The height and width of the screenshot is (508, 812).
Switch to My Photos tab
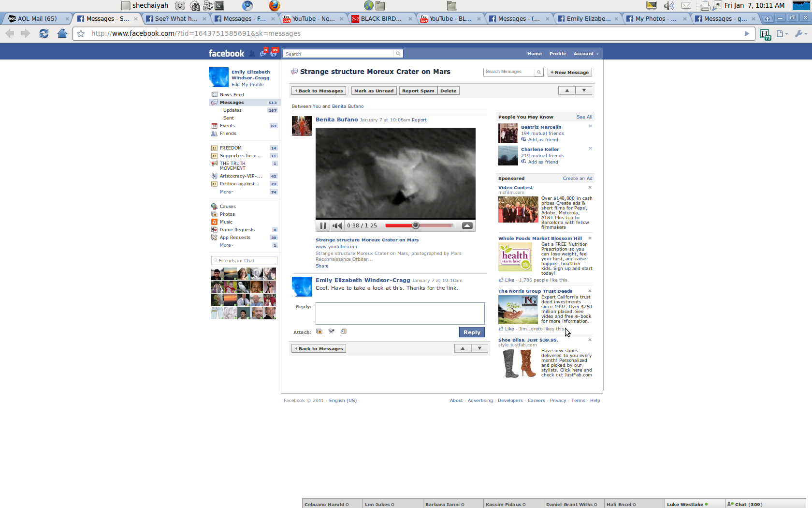point(656,18)
